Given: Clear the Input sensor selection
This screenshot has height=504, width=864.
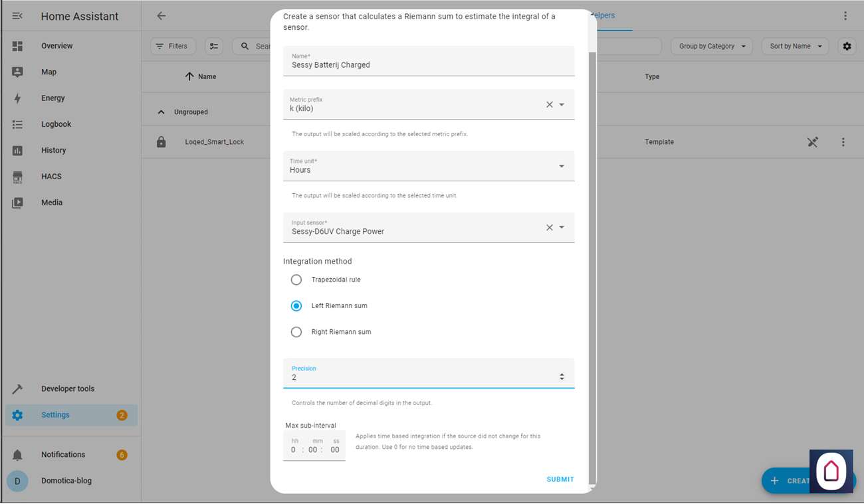Looking at the screenshot, I should (x=550, y=228).
